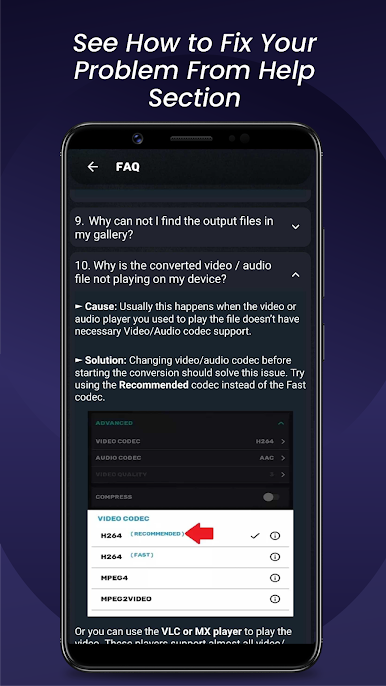Select MPEG2VIDEO codec option
This screenshot has height=686, width=386.
[190, 599]
